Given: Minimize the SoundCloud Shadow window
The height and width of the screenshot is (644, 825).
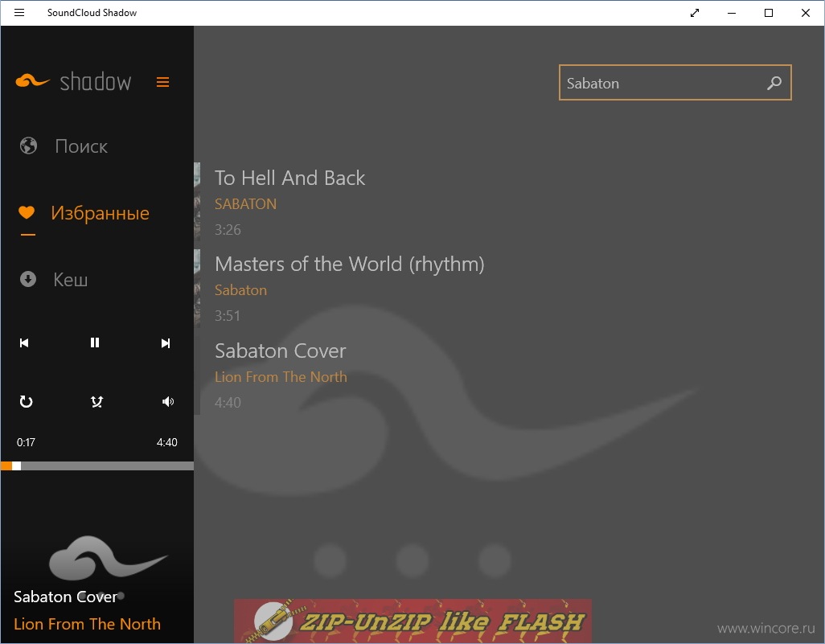Looking at the screenshot, I should tap(732, 13).
